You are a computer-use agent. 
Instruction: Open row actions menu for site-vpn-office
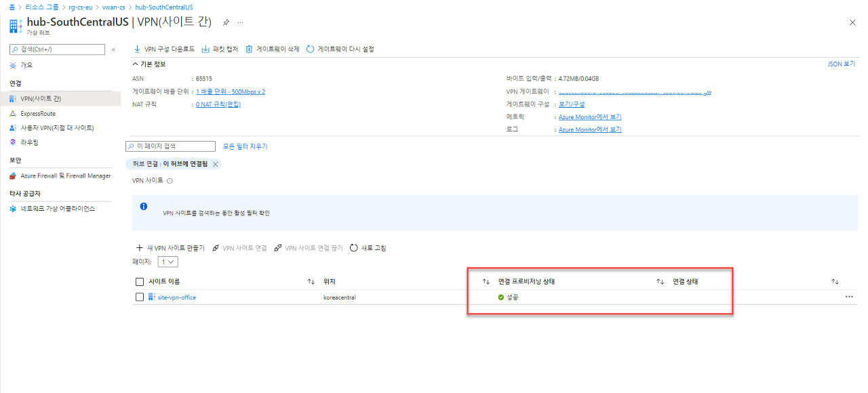(849, 297)
